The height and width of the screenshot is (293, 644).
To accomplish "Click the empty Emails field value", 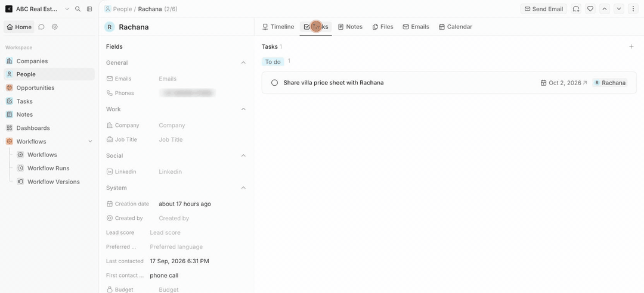I will (168, 79).
